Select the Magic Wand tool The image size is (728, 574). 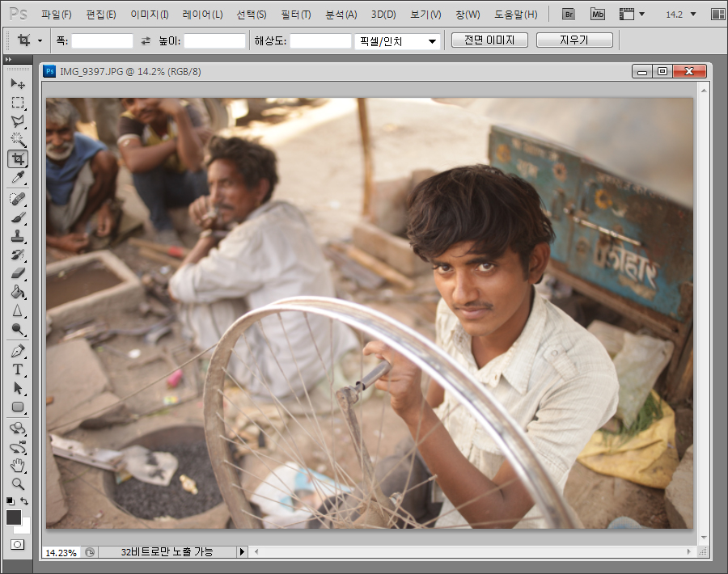click(x=18, y=140)
